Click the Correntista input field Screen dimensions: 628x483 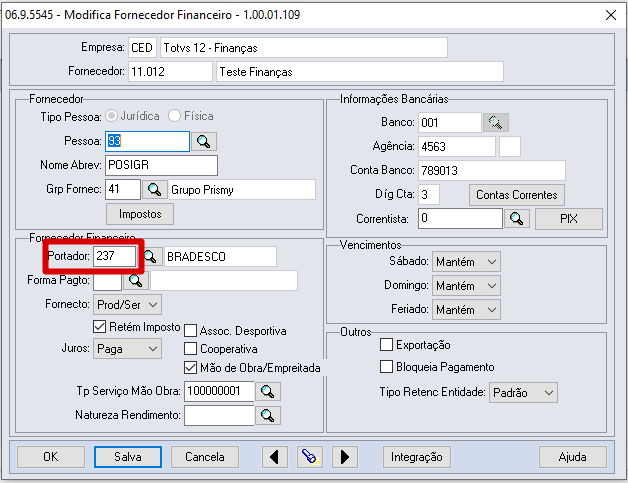(460, 219)
